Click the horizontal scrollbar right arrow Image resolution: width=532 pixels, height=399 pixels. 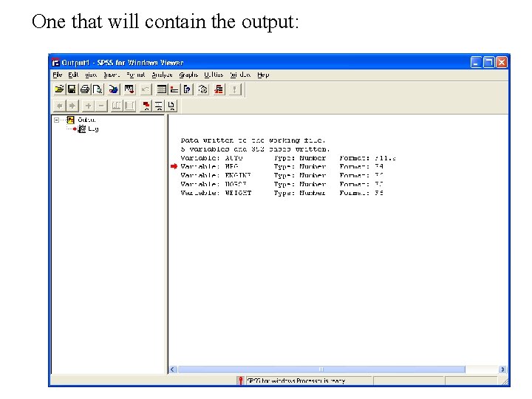click(x=502, y=369)
